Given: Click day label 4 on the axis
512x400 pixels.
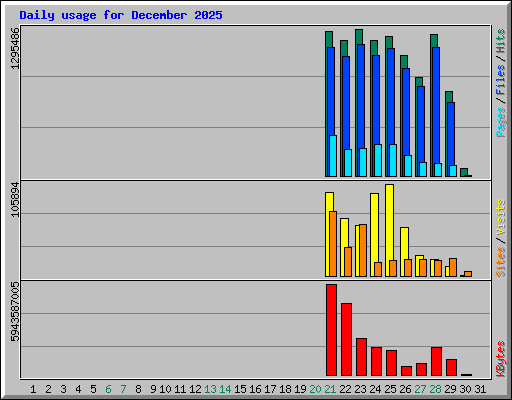Looking at the screenshot, I should coord(78,389).
